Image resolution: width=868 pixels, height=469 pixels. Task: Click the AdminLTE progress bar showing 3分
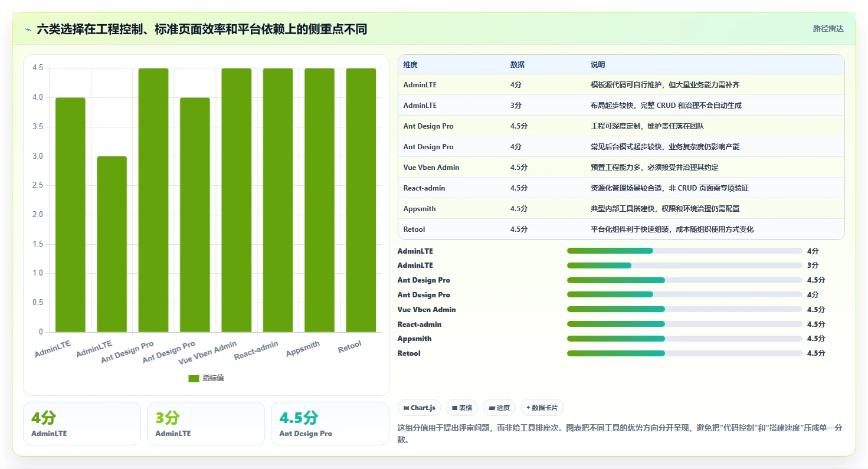click(x=684, y=265)
